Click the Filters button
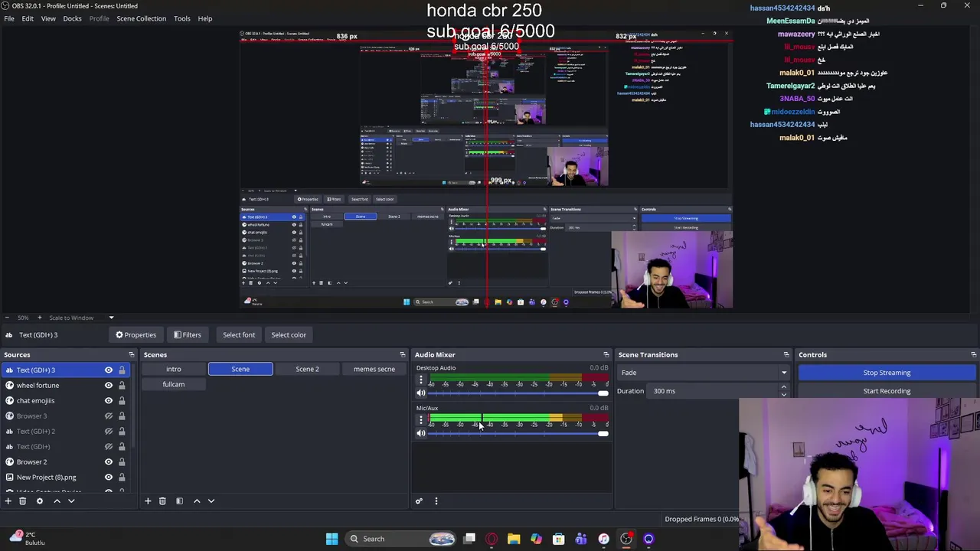The image size is (980, 551). pyautogui.click(x=188, y=334)
